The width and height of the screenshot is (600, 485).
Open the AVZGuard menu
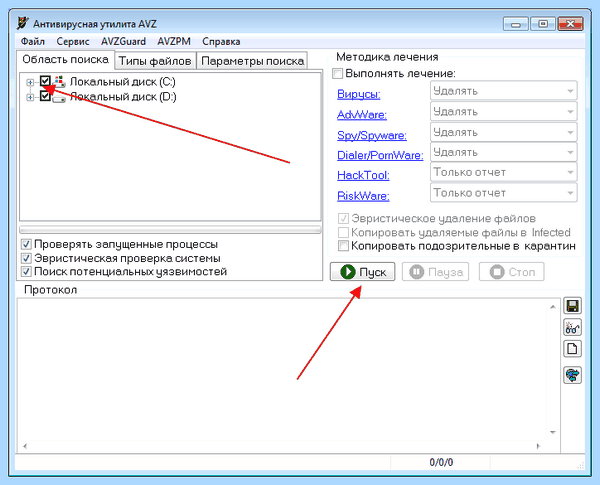(123, 41)
